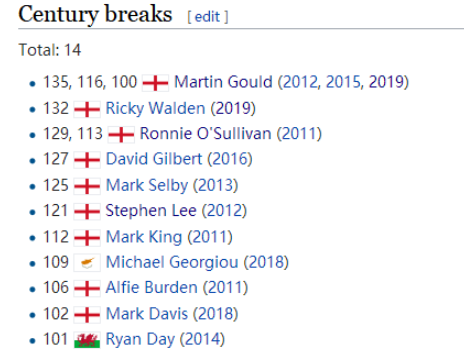Open the Martin Gould player link
Image resolution: width=464 pixels, height=361 pixels.
pos(223,82)
